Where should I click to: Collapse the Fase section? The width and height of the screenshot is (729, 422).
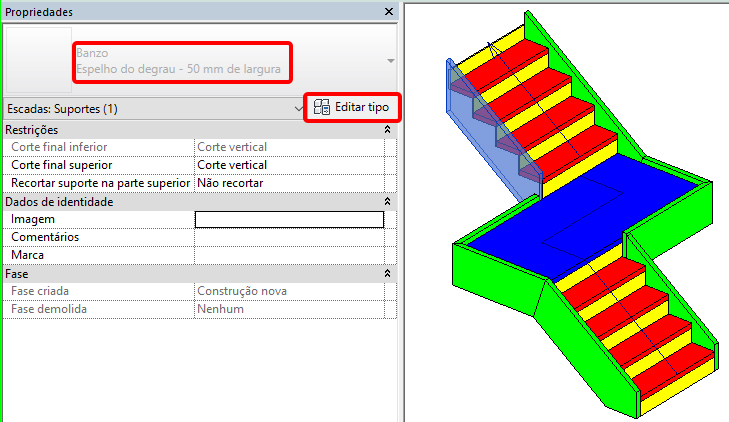click(x=387, y=274)
